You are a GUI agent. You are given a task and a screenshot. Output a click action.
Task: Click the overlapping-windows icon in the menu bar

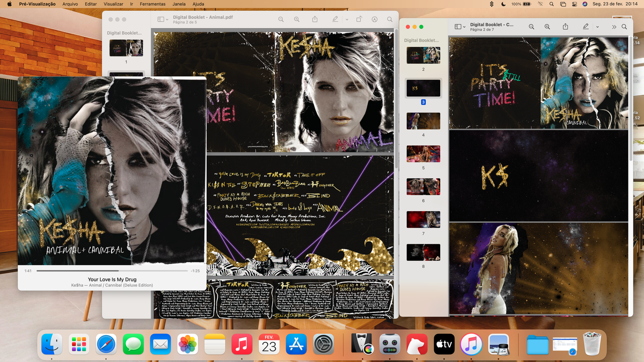(x=563, y=4)
